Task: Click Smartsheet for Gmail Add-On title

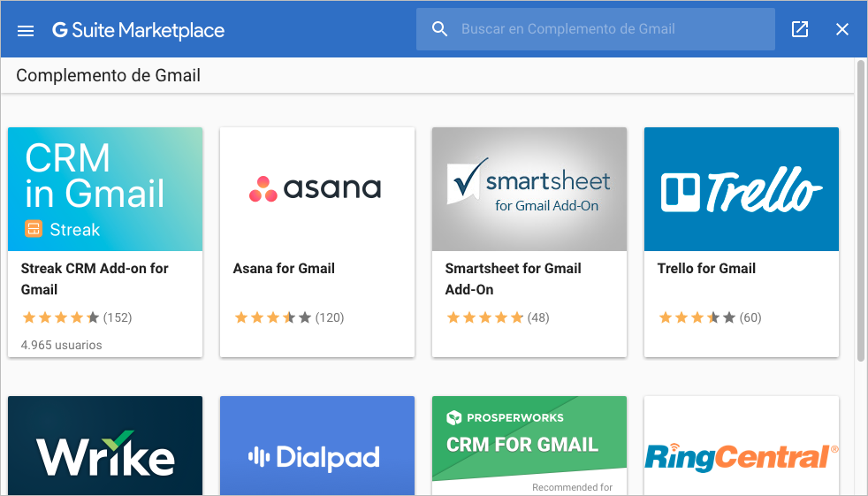Action: click(514, 279)
